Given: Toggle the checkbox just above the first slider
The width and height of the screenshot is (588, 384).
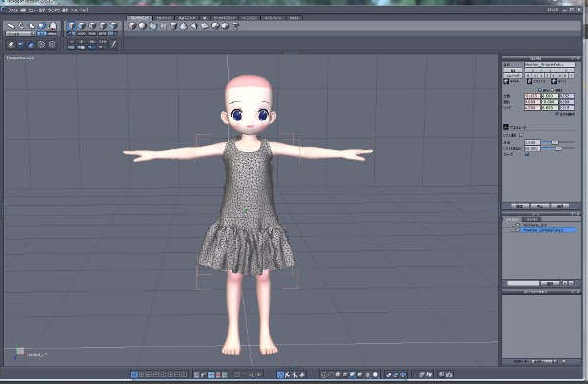Looking at the screenshot, I should pyautogui.click(x=521, y=135).
